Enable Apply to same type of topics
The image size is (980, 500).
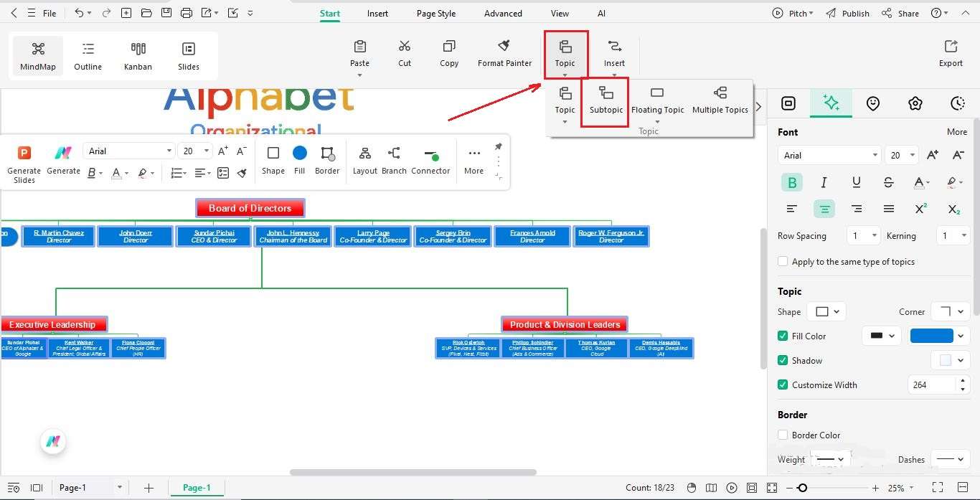coord(783,261)
